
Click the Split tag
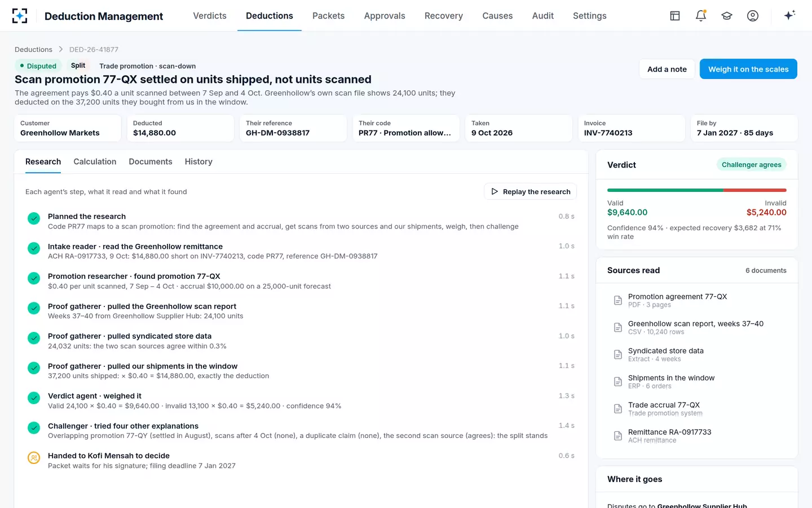tap(78, 65)
